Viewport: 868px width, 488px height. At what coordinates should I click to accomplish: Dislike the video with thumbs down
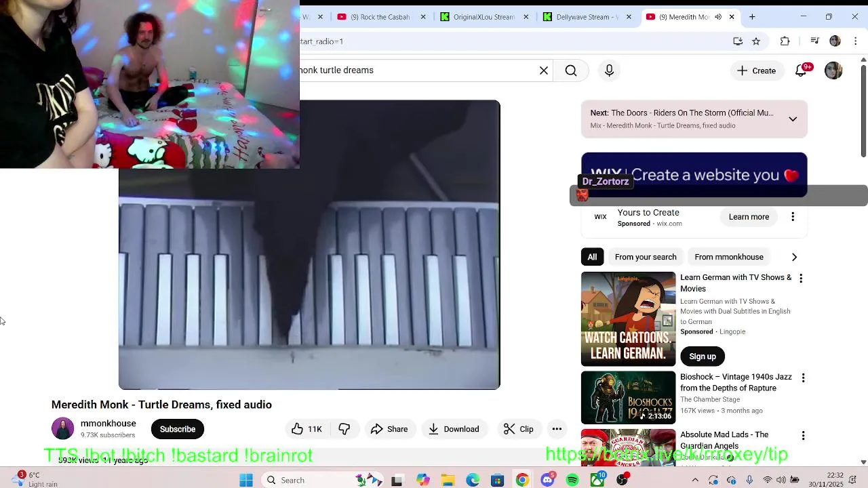pyautogui.click(x=344, y=429)
